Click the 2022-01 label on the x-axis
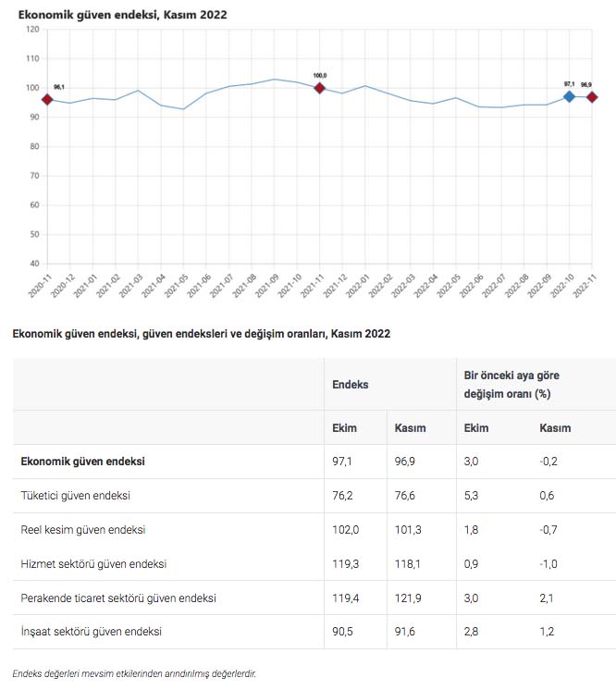Image resolution: width=616 pixels, height=690 pixels. pos(359,286)
